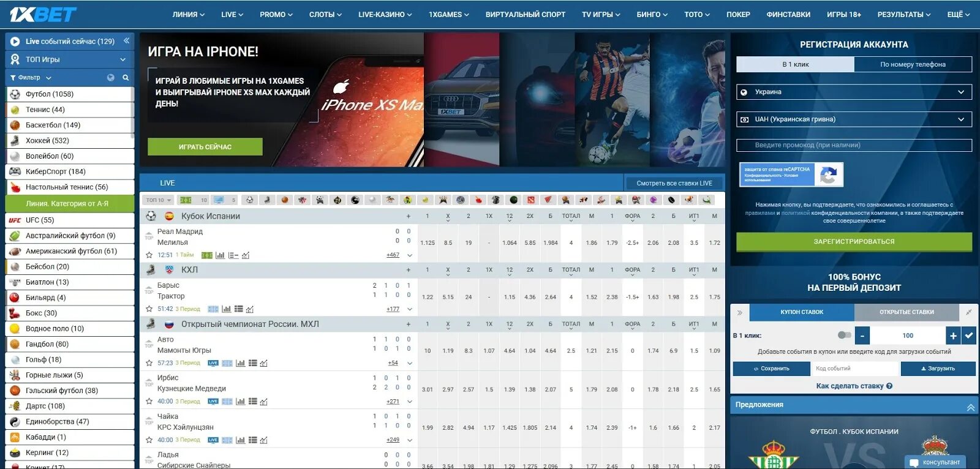The width and height of the screenshot is (980, 469).
Task: Open the ТОП 10 dropdown
Action: coord(159,200)
